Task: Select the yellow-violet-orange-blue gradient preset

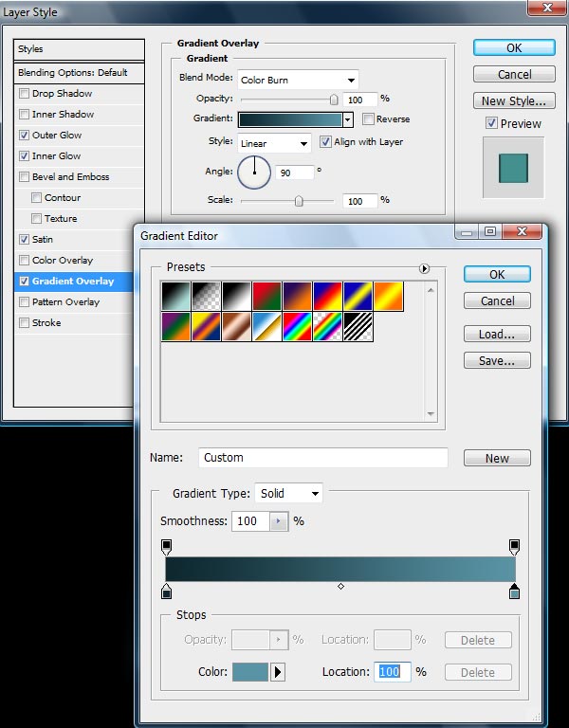Action: point(206,326)
